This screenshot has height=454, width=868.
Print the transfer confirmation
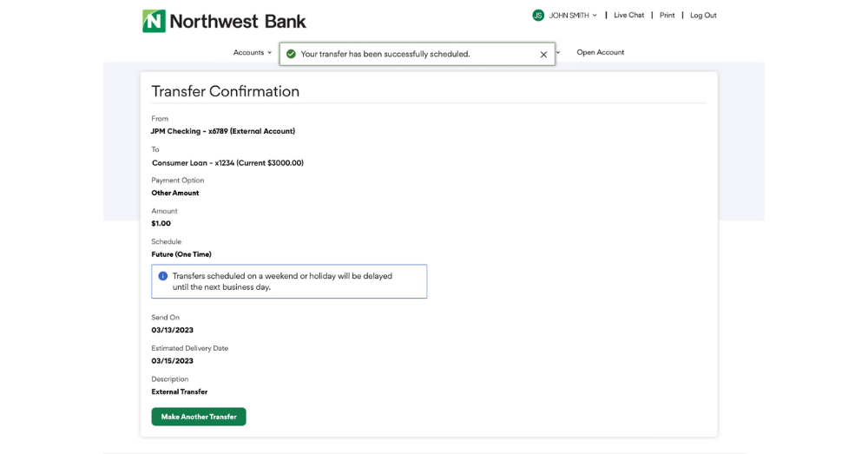667,15
